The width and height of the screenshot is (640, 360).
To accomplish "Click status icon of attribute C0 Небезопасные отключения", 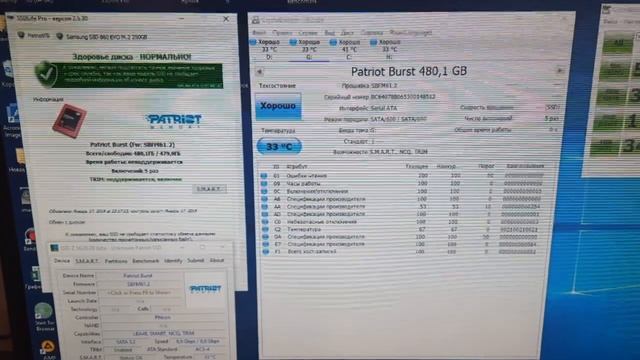I will click(265, 222).
